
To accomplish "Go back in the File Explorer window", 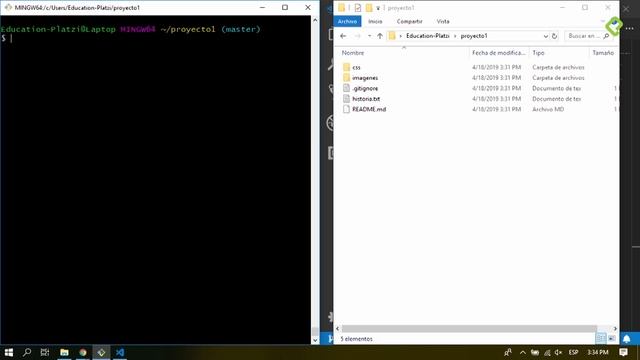I will click(343, 36).
